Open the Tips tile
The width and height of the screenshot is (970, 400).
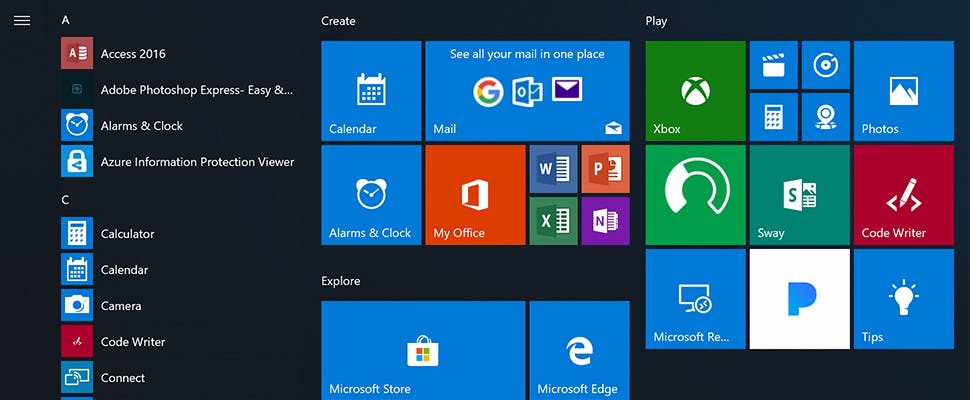[x=904, y=299]
